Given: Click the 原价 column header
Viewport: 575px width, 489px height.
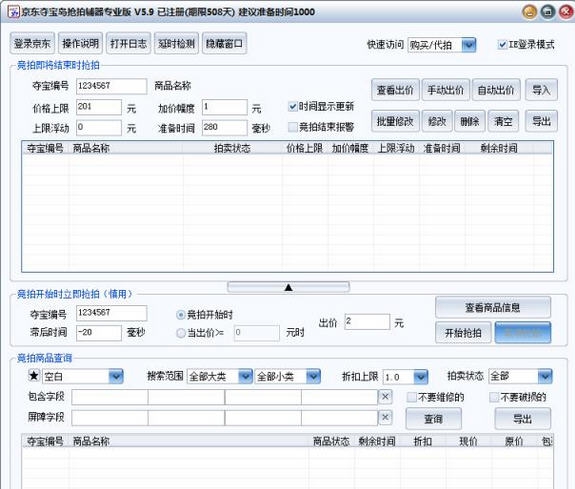Looking at the screenshot, I should [x=514, y=441].
